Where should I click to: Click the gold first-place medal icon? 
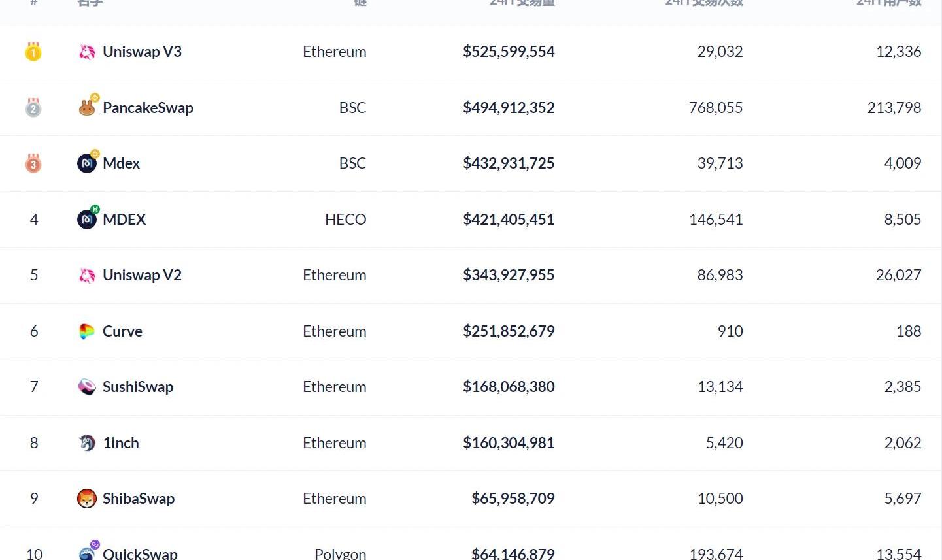pyautogui.click(x=33, y=52)
